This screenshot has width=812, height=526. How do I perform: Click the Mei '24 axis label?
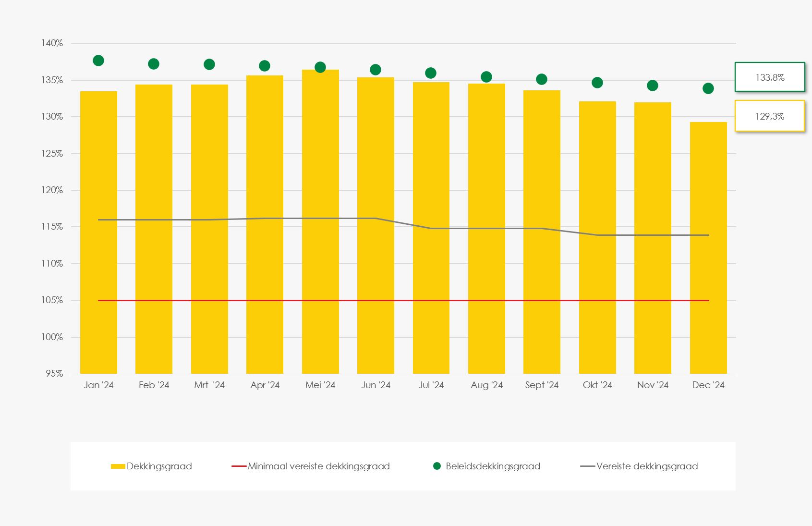pyautogui.click(x=320, y=385)
